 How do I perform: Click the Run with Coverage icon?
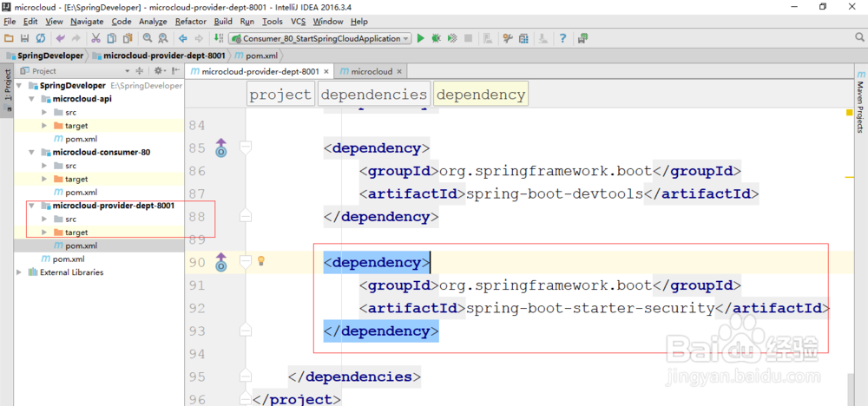(x=452, y=38)
